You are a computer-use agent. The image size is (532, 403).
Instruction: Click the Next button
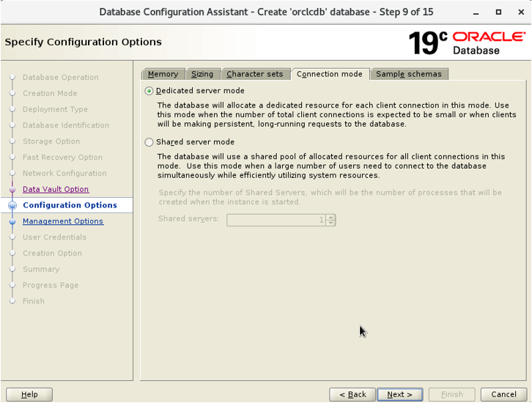[399, 394]
